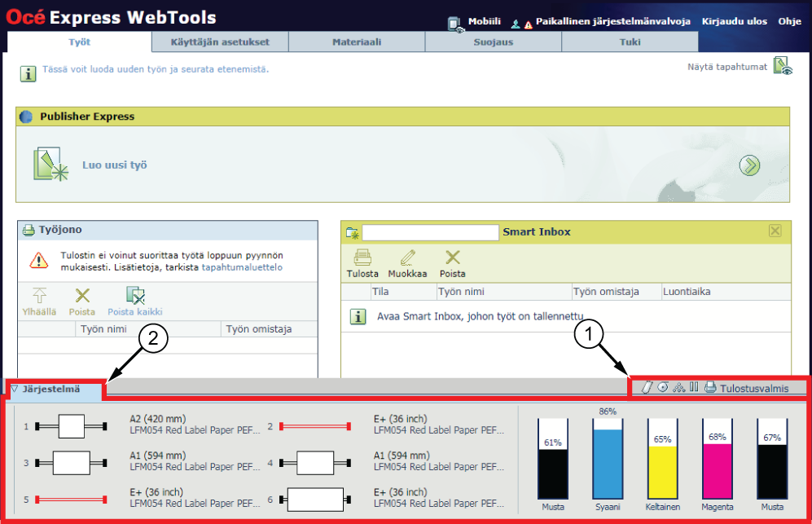Switch to the Suojaus tab
The width and height of the screenshot is (812, 524).
(x=494, y=42)
